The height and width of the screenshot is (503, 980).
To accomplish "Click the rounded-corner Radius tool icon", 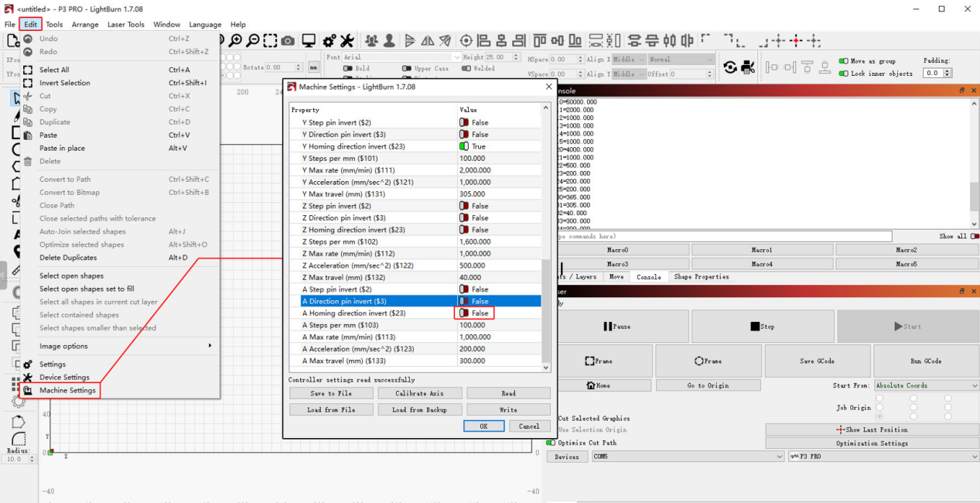I will (18, 439).
